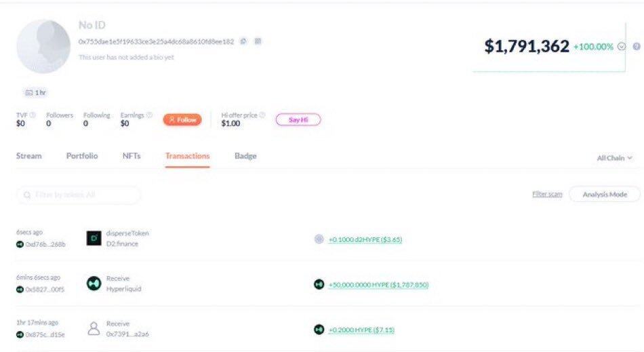Image resolution: width=644 pixels, height=352 pixels.
Task: Expand the percentage change dropdown arrow
Action: [622, 47]
